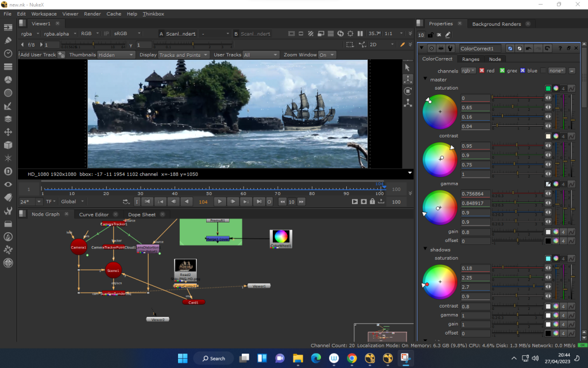This screenshot has width=588, height=368.
Task: Toggle the IP input process button
Action: [106, 33]
